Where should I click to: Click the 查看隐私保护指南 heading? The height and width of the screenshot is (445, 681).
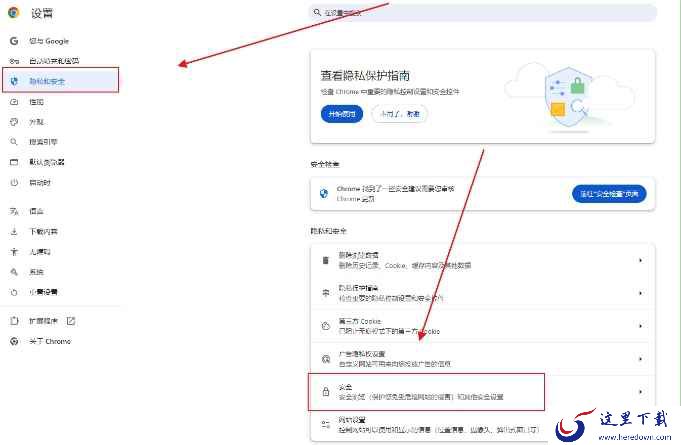(365, 76)
